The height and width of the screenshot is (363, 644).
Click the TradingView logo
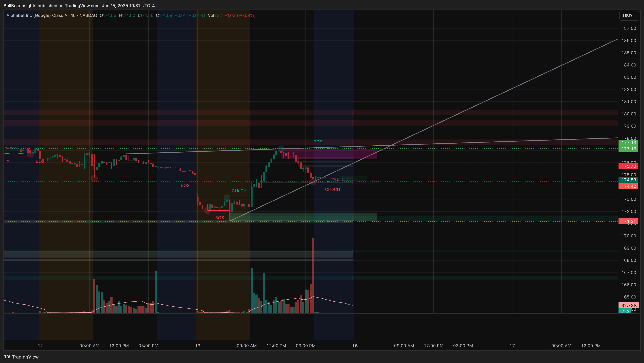click(x=21, y=357)
